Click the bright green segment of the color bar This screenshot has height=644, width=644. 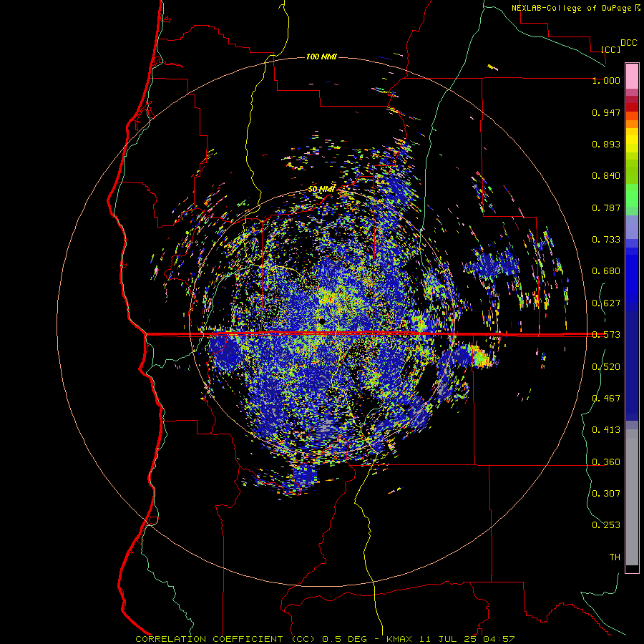pos(632,195)
